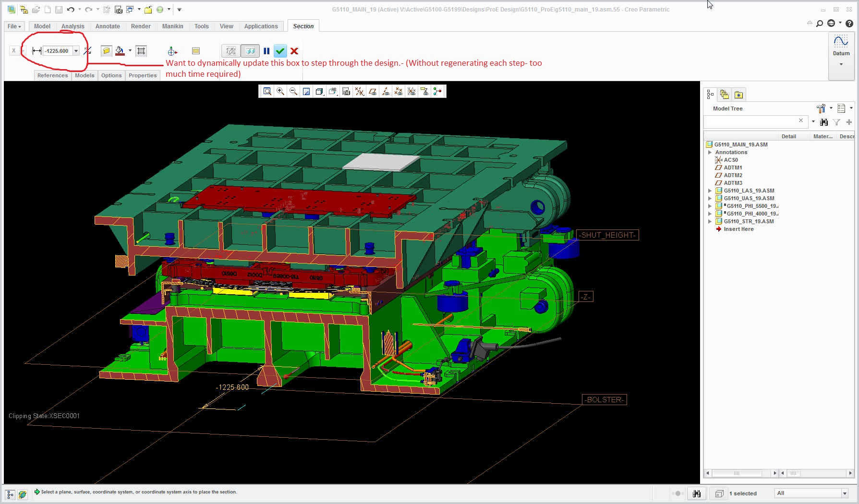Click the green checkmark to accept section

click(280, 51)
